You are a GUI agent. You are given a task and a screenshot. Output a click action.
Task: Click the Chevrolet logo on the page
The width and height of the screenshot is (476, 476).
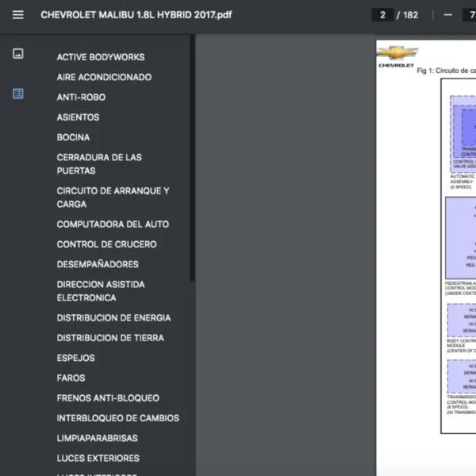tap(397, 54)
